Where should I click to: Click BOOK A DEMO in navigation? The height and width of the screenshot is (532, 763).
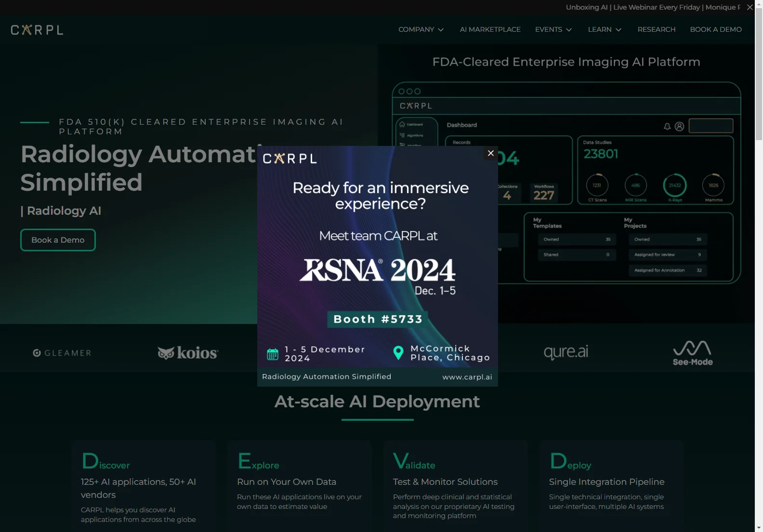tap(716, 29)
